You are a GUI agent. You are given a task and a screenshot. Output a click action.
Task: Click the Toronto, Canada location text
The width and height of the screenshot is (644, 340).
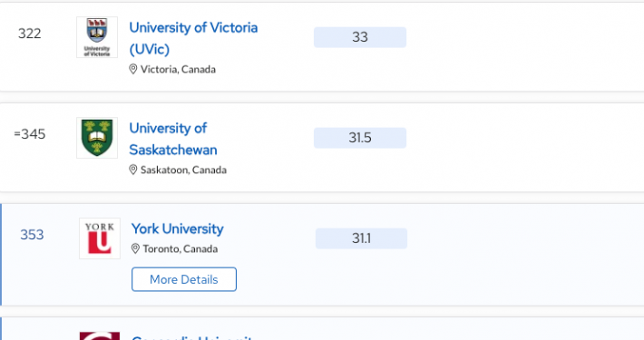coord(180,248)
